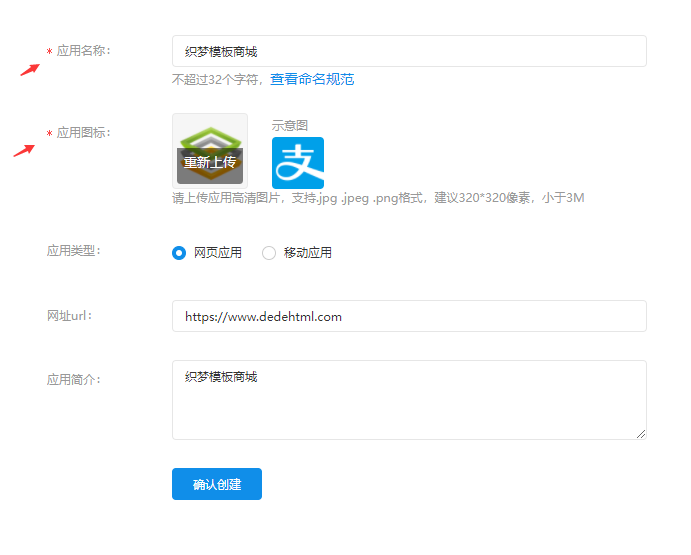Focus the 应用简介 description textarea
This screenshot has width=691, height=555.
(x=409, y=400)
